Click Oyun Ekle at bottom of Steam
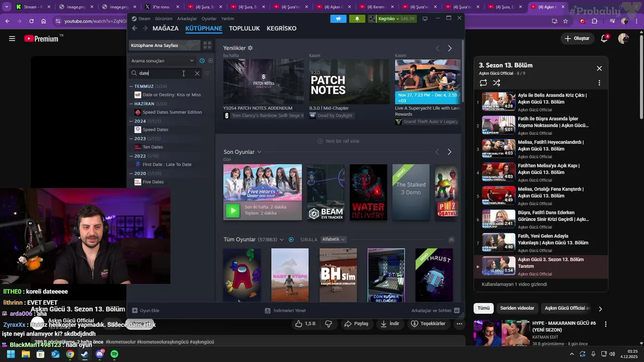 [145, 311]
